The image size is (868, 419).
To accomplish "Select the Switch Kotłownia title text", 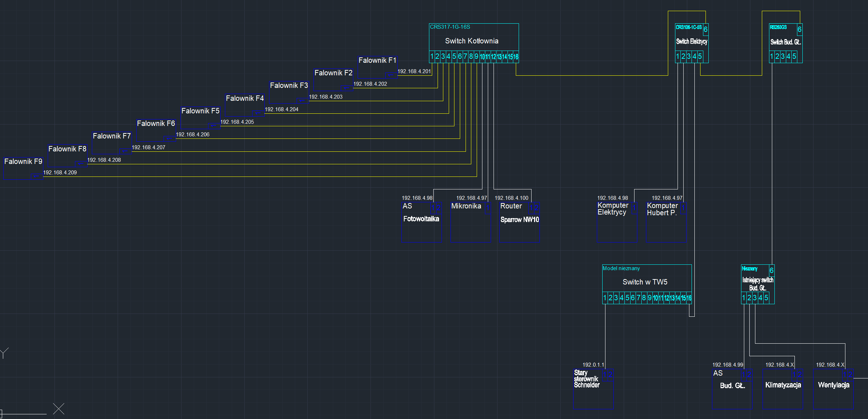I will [471, 41].
